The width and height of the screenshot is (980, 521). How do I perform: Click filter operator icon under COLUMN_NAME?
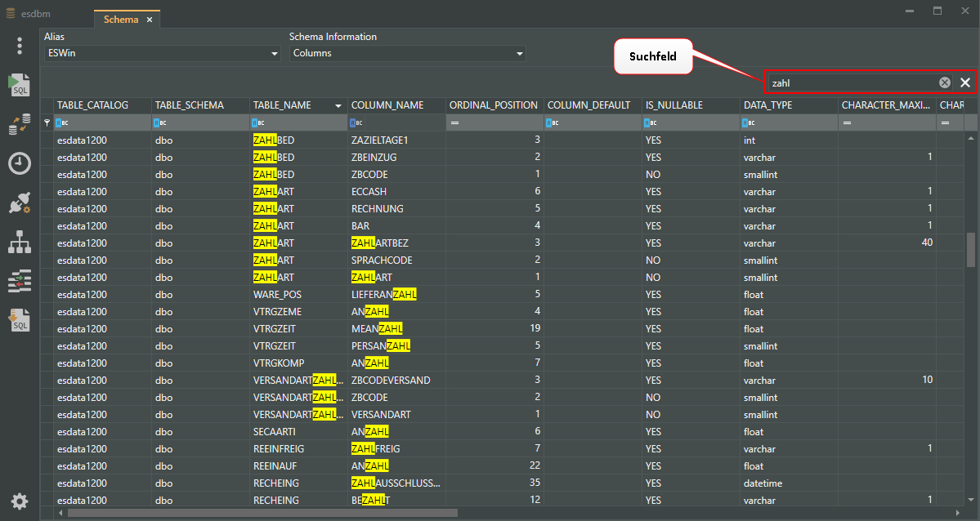356,123
